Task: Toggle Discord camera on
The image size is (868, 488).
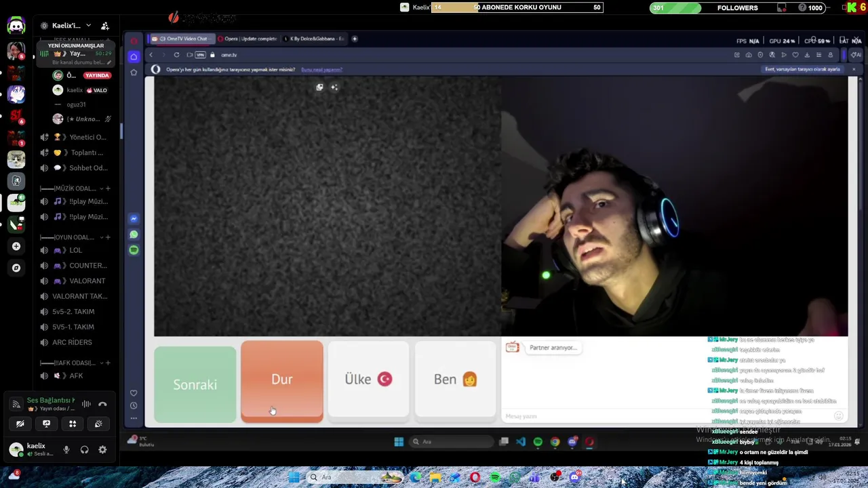Action: (x=20, y=424)
